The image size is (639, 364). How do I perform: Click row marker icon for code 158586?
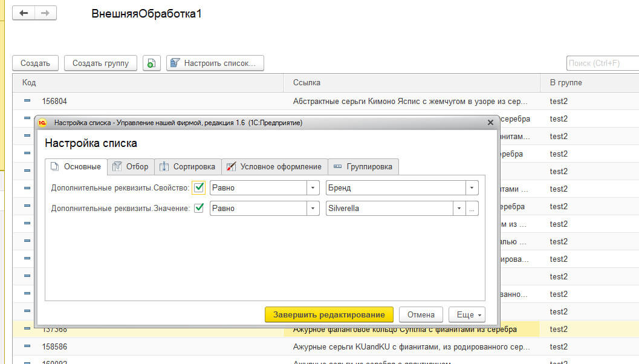(x=27, y=346)
